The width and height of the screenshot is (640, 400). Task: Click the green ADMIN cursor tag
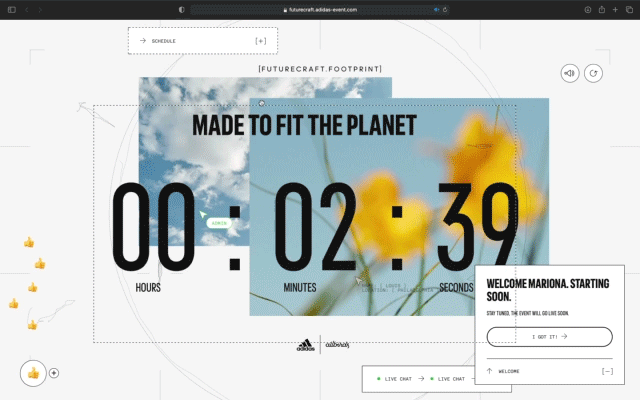(x=219, y=223)
